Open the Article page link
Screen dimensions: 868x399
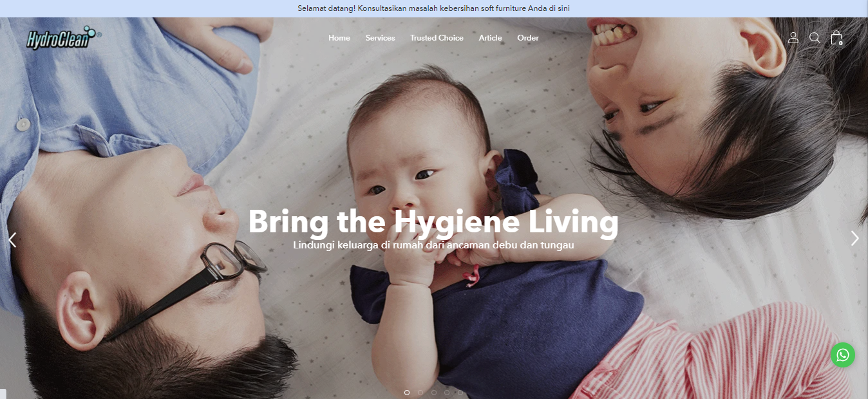pyautogui.click(x=490, y=38)
